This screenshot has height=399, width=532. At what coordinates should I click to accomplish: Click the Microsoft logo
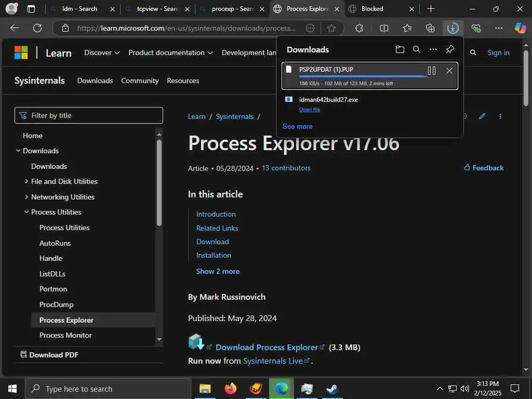(x=21, y=52)
